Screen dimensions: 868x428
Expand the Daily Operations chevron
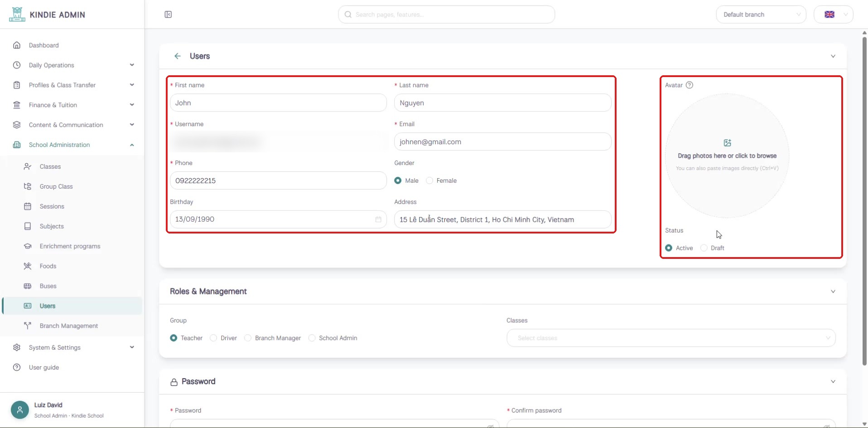click(x=132, y=65)
